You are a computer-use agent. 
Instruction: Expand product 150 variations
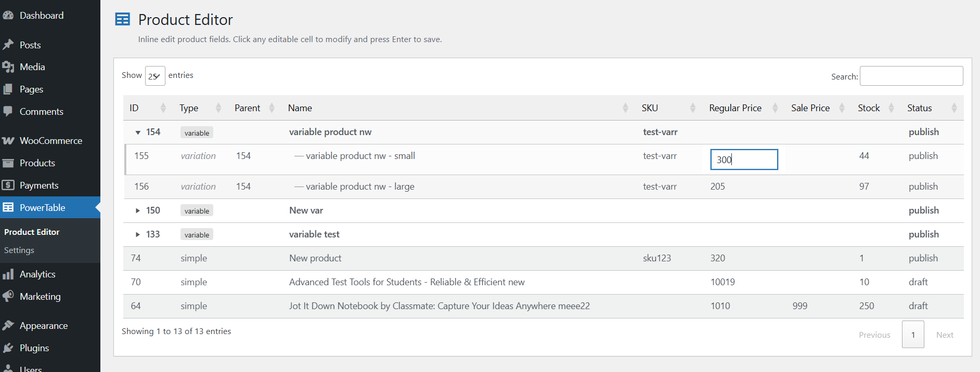[138, 210]
